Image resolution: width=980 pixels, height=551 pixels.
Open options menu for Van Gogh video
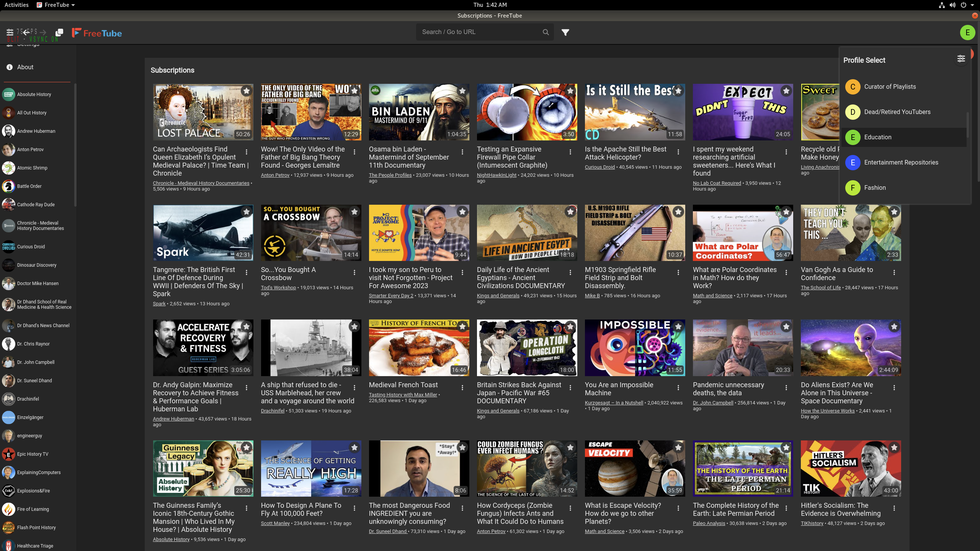click(x=894, y=272)
